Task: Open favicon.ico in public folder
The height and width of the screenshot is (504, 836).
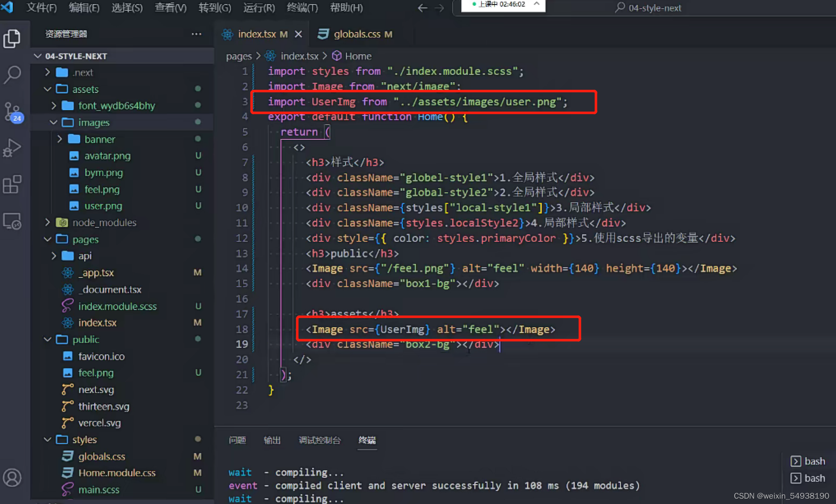Action: pyautogui.click(x=101, y=356)
